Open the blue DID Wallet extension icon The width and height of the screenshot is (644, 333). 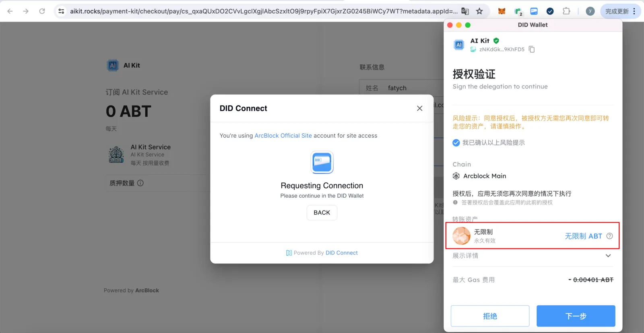534,11
